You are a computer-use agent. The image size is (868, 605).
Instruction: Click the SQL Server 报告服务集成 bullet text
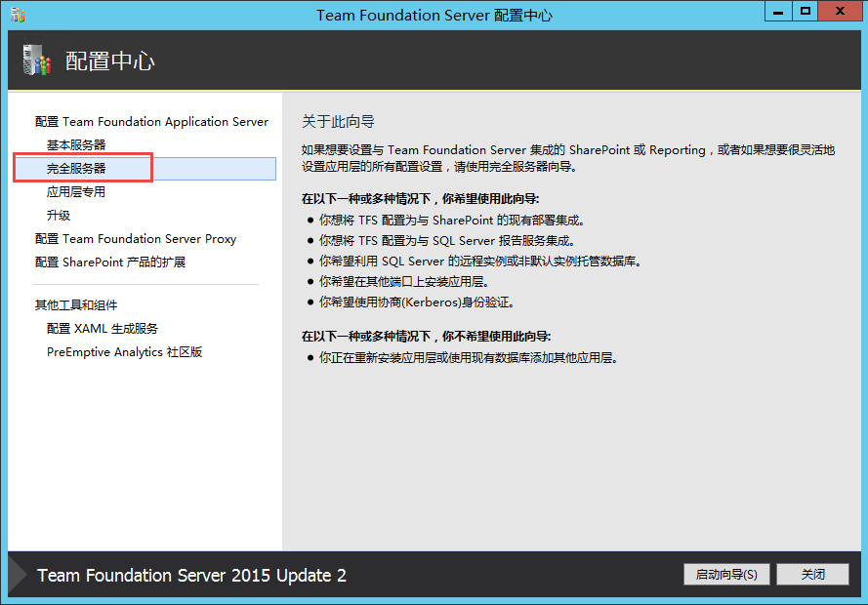447,241
